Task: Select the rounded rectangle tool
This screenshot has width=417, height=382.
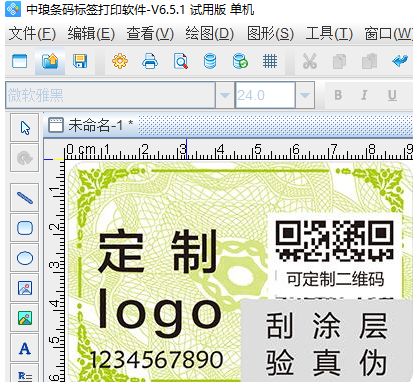Action: (x=25, y=228)
